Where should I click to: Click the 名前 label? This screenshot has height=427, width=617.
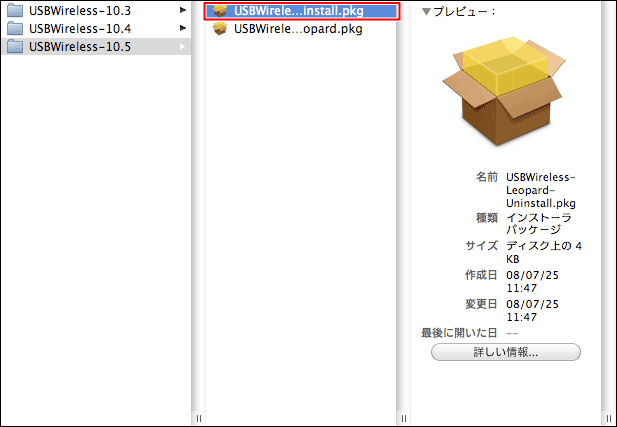(x=487, y=177)
